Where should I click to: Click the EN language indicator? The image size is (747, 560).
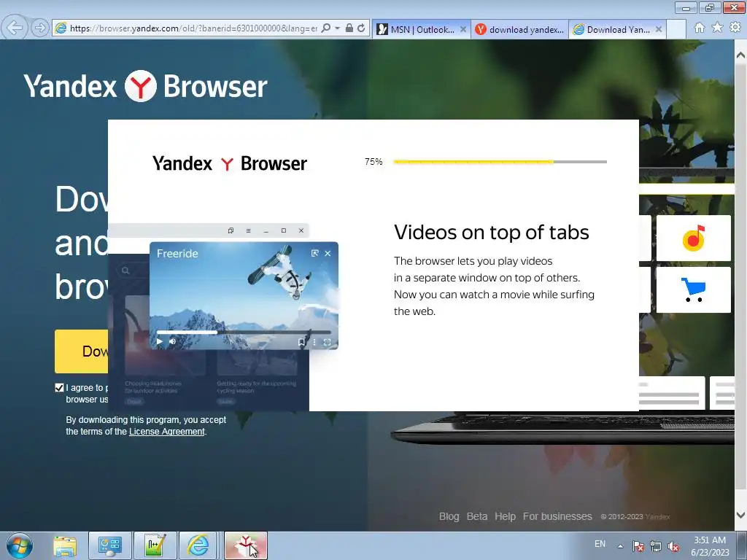(600, 544)
